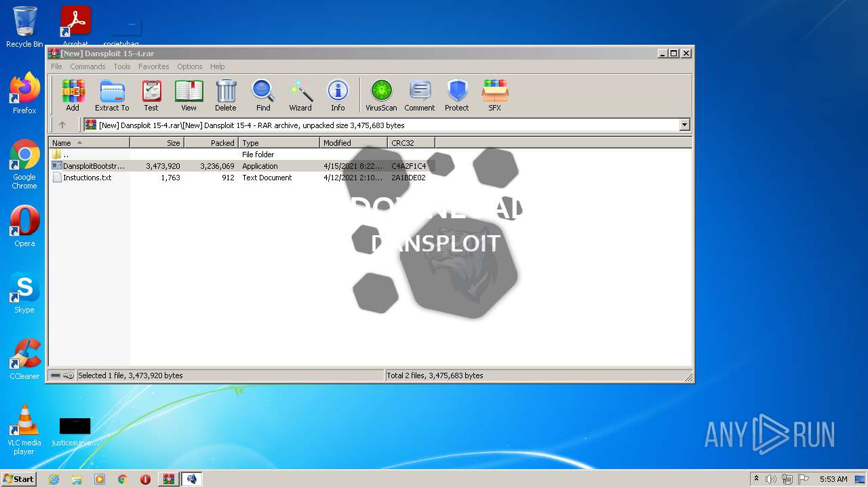Open Firefox desktop shortcut
This screenshot has width=868, height=488.
click(x=24, y=94)
